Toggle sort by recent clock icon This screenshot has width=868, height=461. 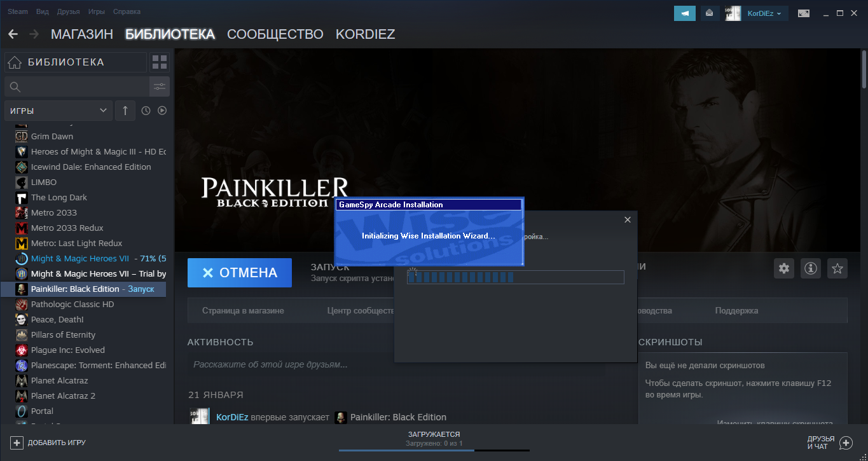coord(146,111)
